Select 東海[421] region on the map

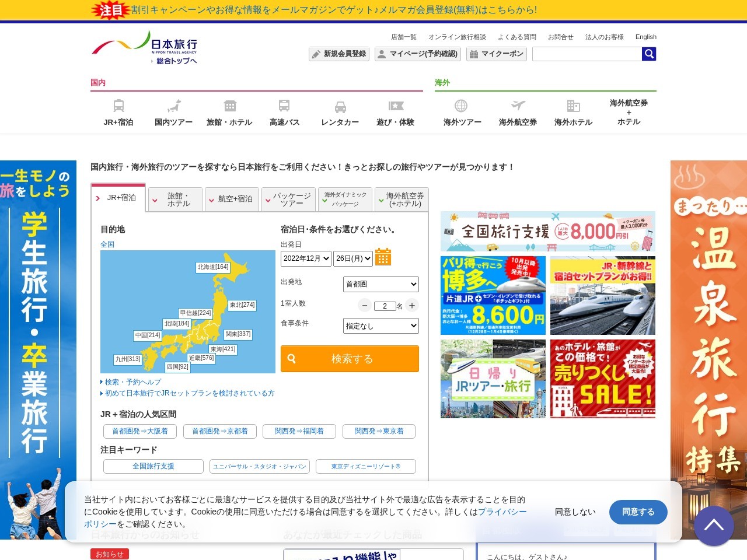(223, 349)
